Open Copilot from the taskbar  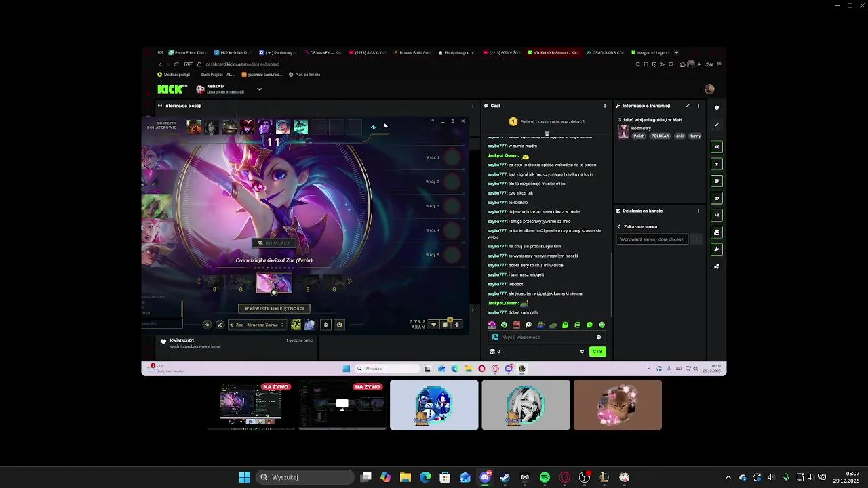[386, 477]
